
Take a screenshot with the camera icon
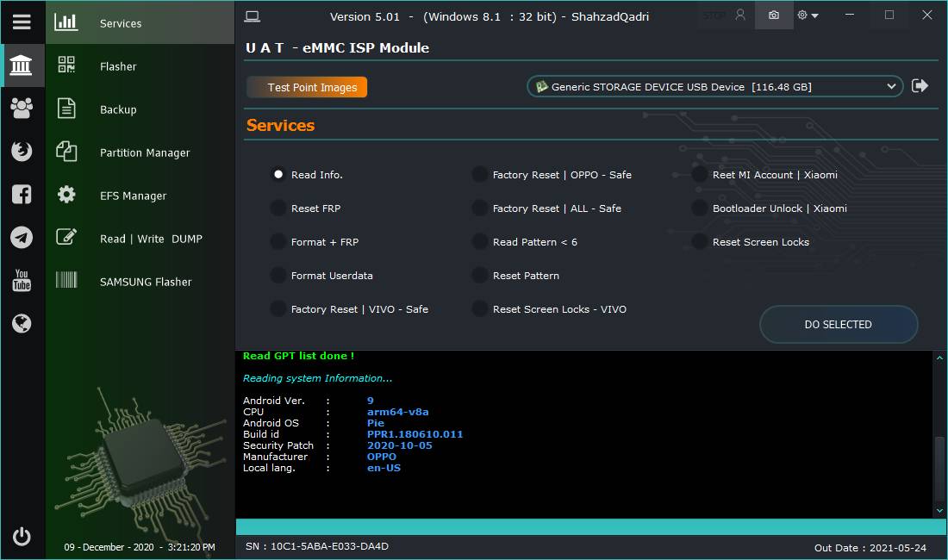tap(773, 16)
